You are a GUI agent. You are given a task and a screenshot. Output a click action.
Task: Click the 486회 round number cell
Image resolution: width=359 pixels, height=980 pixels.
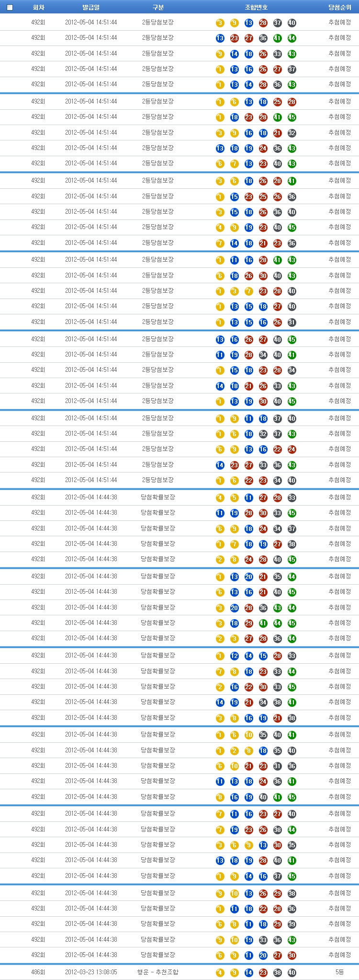pyautogui.click(x=38, y=972)
